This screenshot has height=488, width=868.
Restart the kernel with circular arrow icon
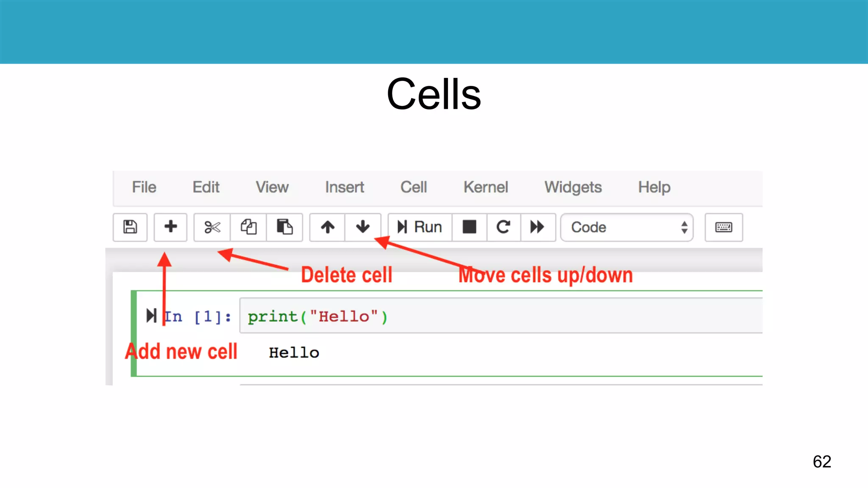coord(504,227)
